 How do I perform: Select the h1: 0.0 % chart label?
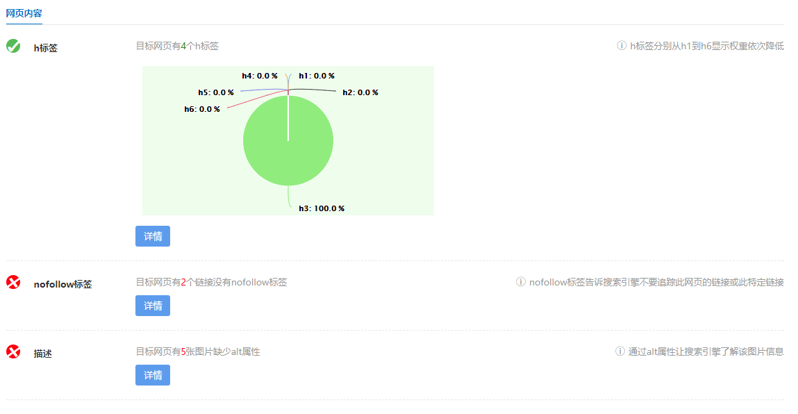(317, 76)
